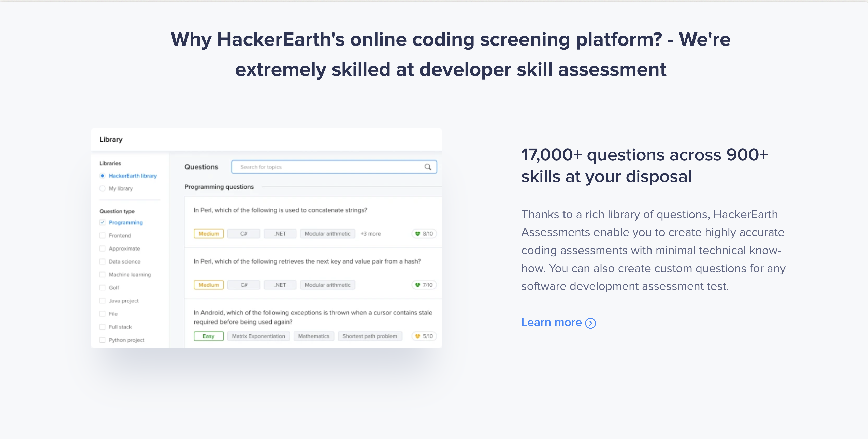The height and width of the screenshot is (439, 868).
Task: Tick the Data science checkbox
Action: tap(103, 261)
